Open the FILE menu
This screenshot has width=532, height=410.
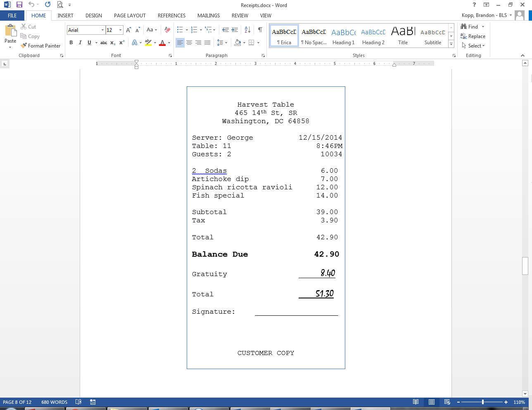(x=12, y=16)
